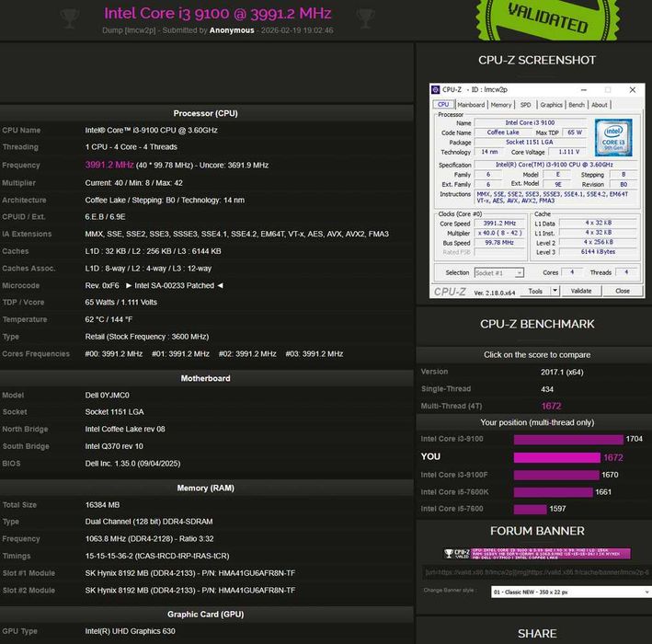The width and height of the screenshot is (652, 644).
Task: Click the Intel Core i5-7600 comparison bar
Action: pyautogui.click(x=531, y=509)
